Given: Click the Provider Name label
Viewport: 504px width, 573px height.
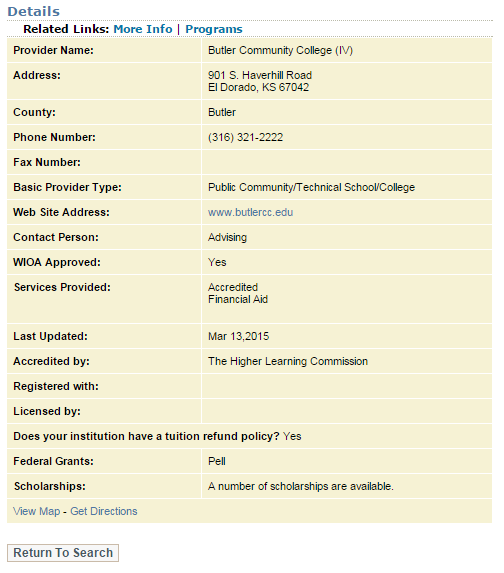Looking at the screenshot, I should [53, 50].
